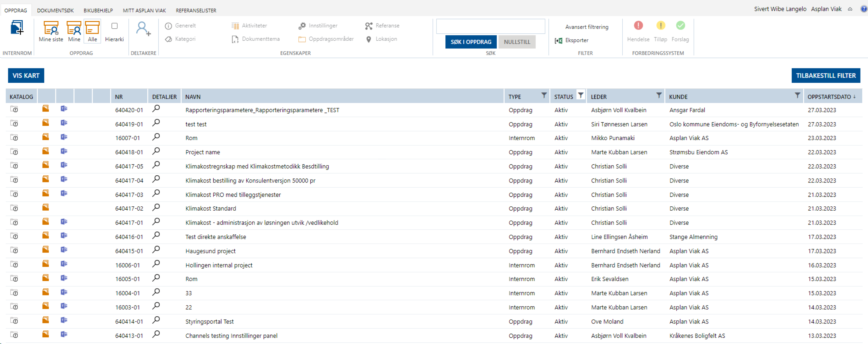Select 'Kråkenes Boligfelt AS' customer cell
868x344 pixels.
tap(697, 336)
